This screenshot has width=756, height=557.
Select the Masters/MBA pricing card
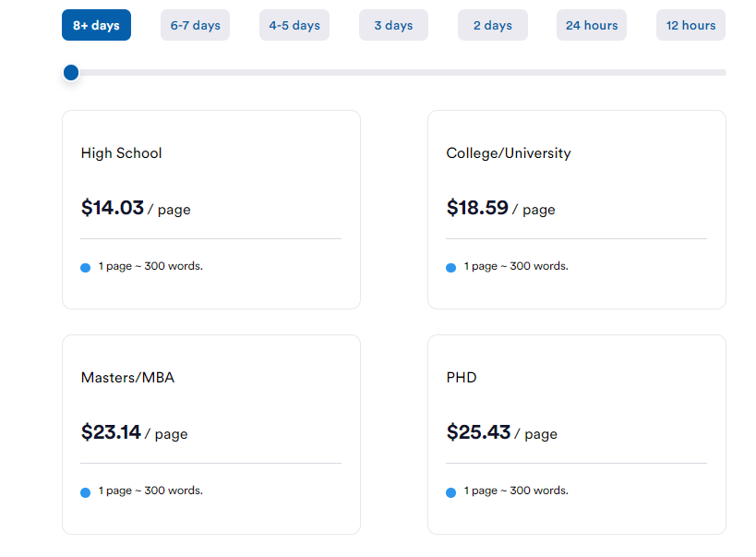click(211, 434)
